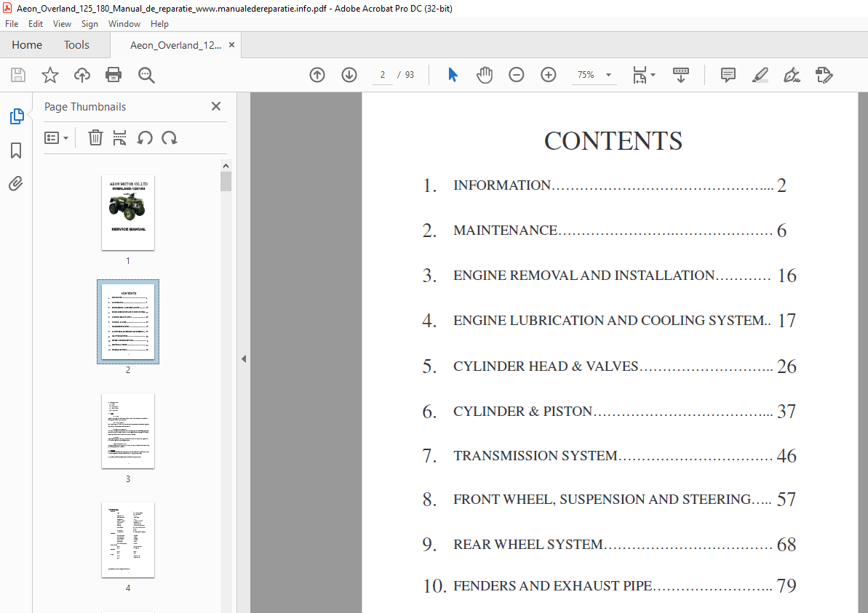Rotate the page counterclockwise
Image resolution: width=868 pixels, height=613 pixels.
pyautogui.click(x=145, y=137)
